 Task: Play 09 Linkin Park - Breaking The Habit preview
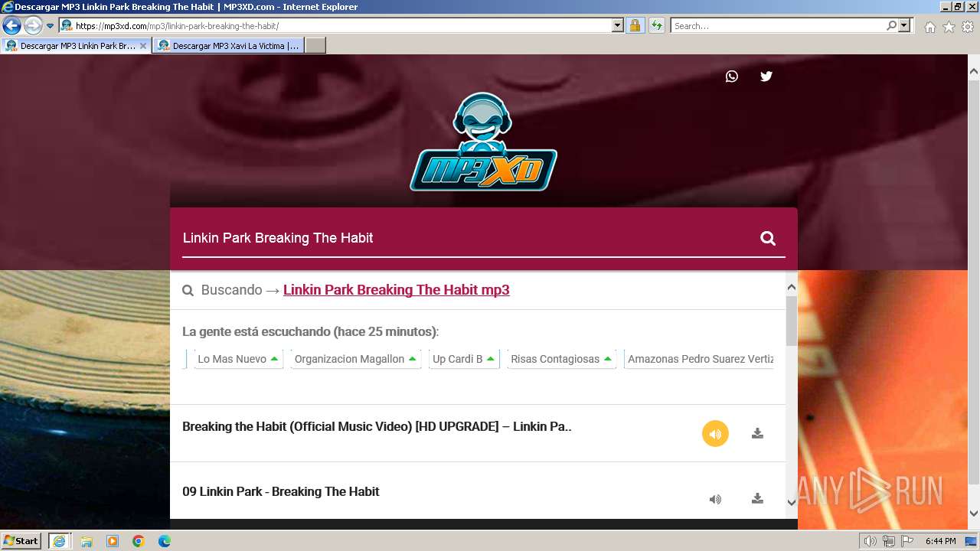[715, 499]
